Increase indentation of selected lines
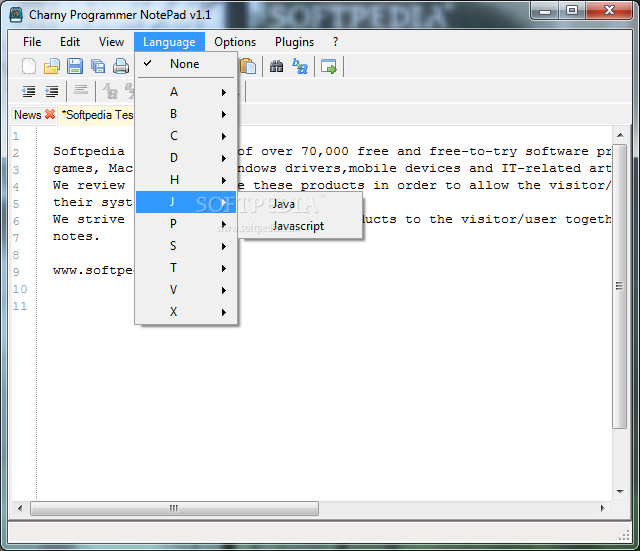Screen dimensions: 640x551 point(52,91)
